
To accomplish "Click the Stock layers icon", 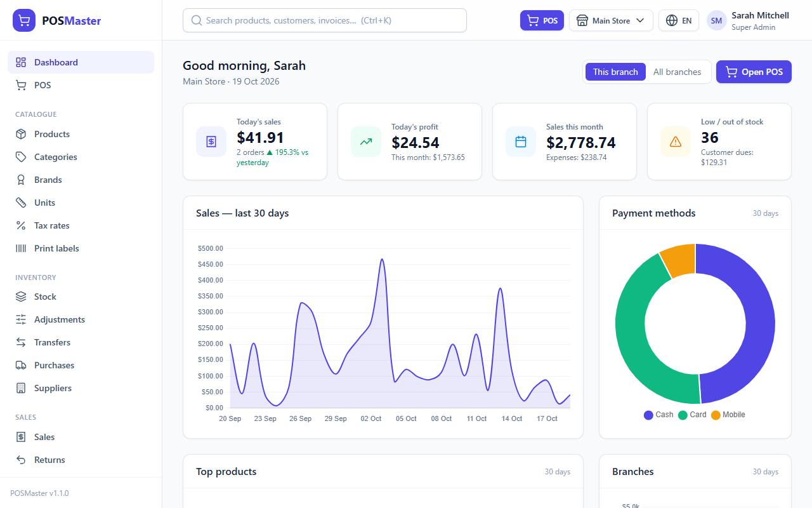I will coord(21,297).
